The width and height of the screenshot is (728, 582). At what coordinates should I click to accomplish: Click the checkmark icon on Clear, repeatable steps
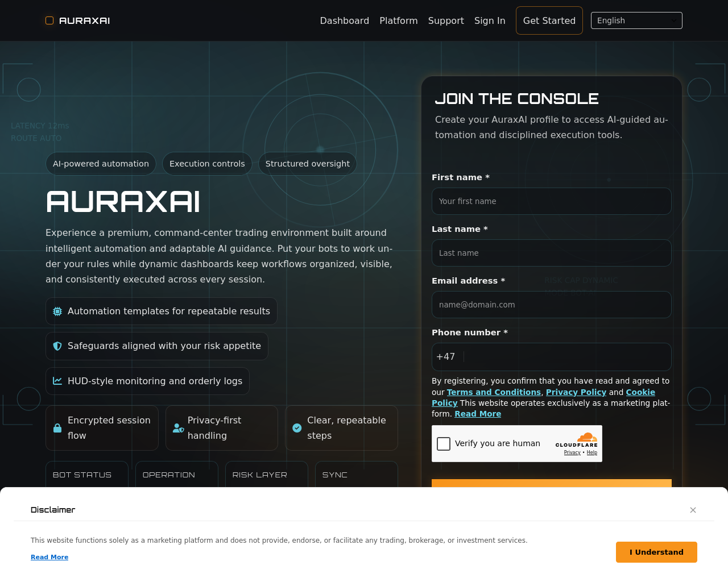(x=297, y=428)
